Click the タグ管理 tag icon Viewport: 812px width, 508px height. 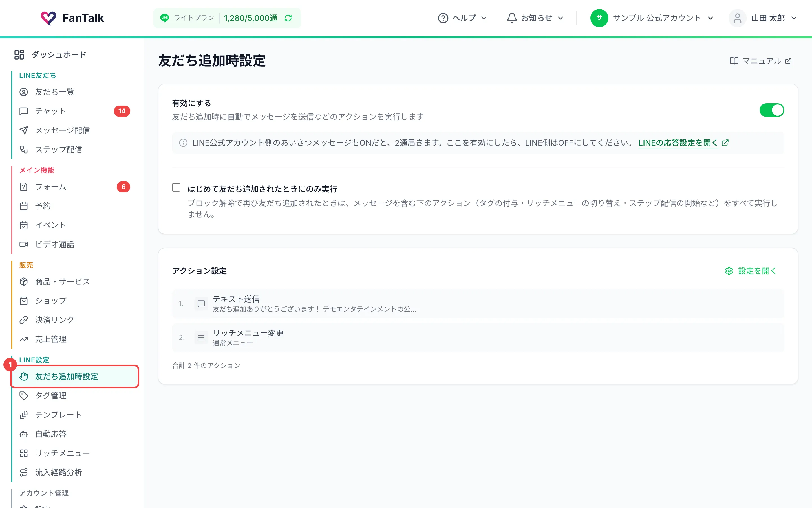click(x=23, y=395)
